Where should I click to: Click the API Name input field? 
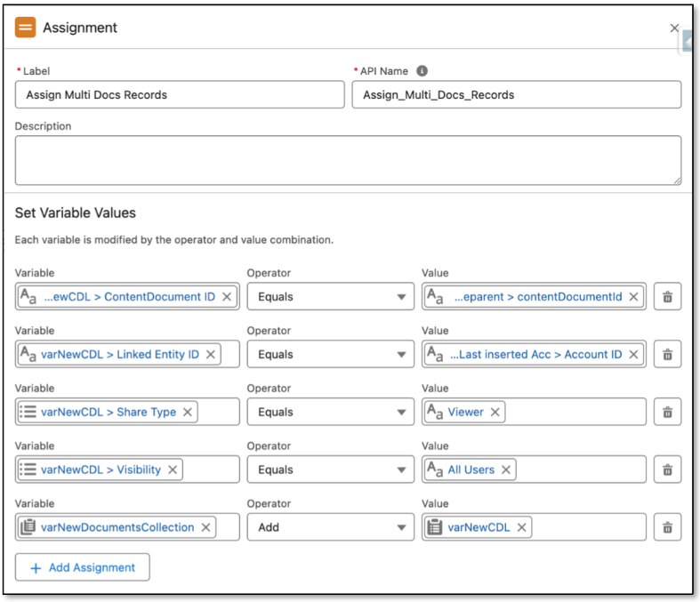click(516, 95)
